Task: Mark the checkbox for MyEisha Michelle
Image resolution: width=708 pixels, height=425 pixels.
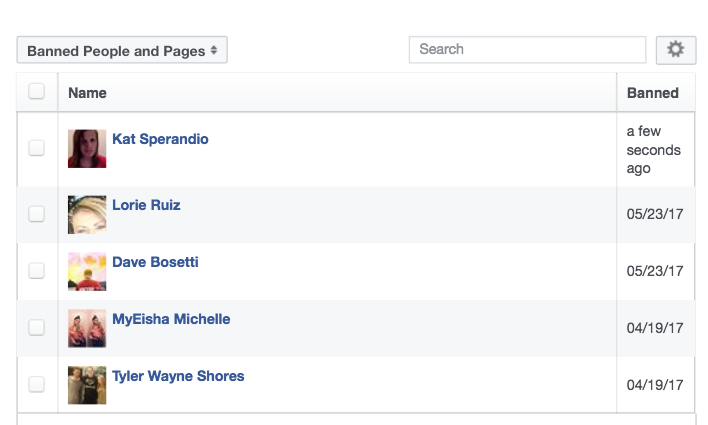Action: point(37,328)
